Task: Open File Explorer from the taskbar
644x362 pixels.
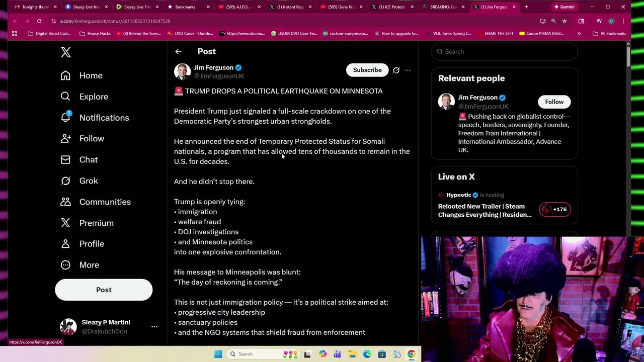Action: click(x=352, y=354)
